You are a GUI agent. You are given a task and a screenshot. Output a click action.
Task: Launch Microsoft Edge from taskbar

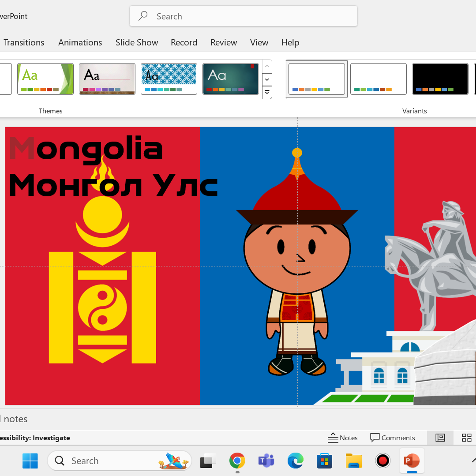(x=295, y=461)
